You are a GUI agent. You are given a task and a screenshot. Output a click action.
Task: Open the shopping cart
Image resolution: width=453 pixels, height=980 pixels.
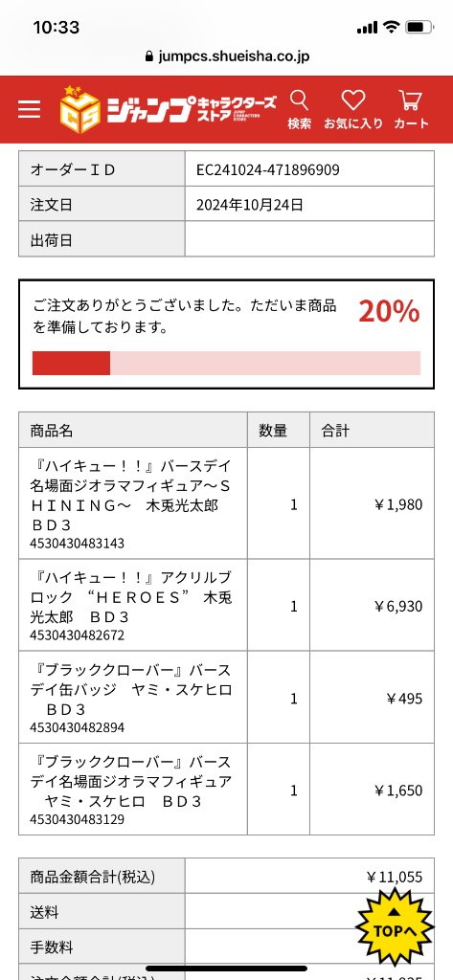coord(411,109)
